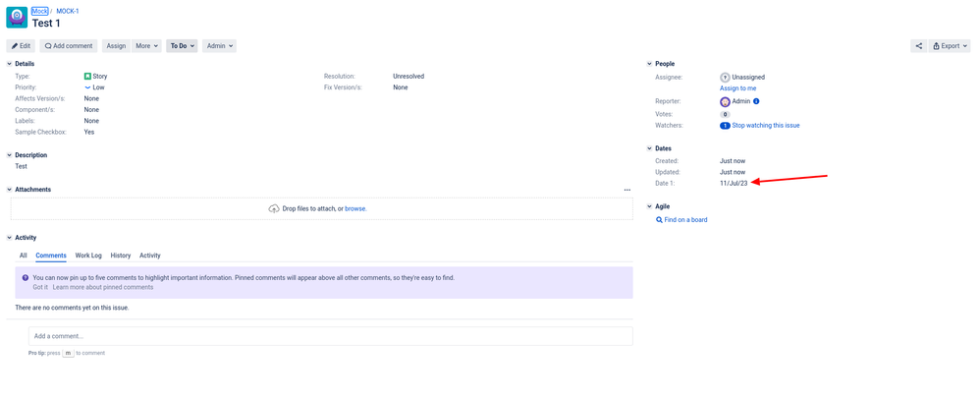980x399 pixels.
Task: Click the description text Test
Action: pyautogui.click(x=21, y=167)
